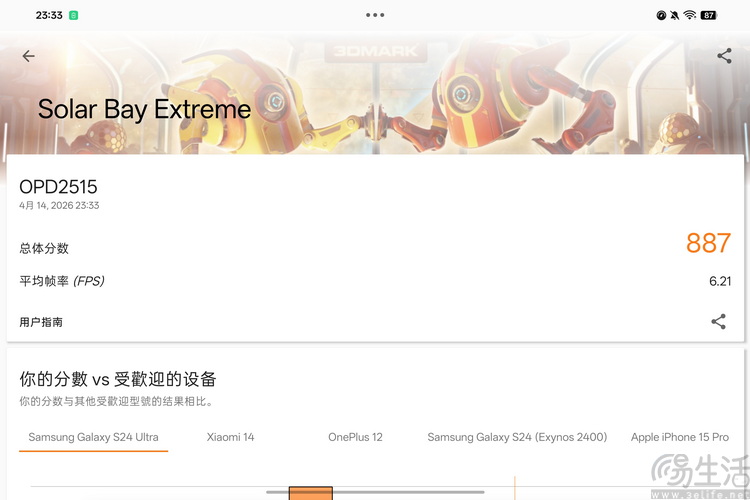Tap the battery indicator showing 87
The width and height of the screenshot is (750, 500).
coord(709,15)
